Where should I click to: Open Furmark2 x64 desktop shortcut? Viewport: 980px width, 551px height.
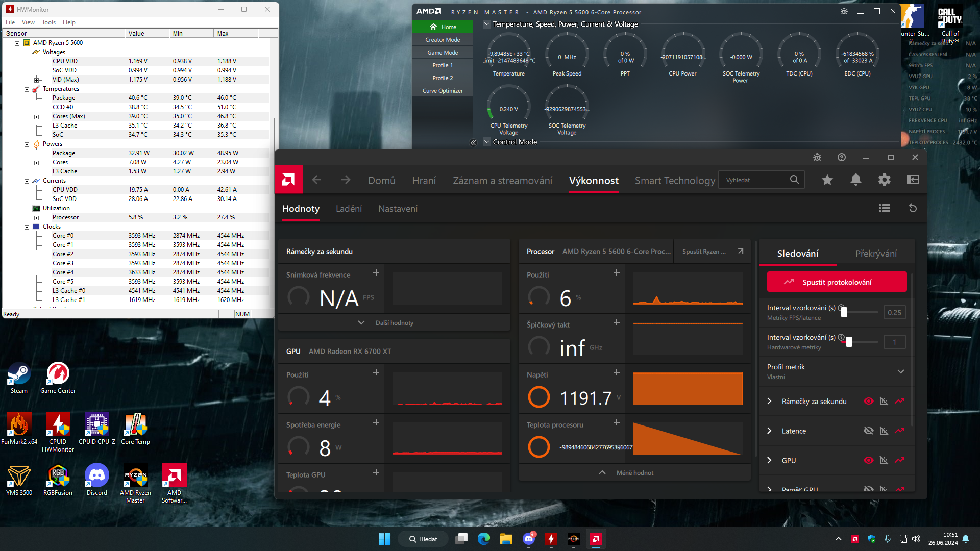[19, 425]
